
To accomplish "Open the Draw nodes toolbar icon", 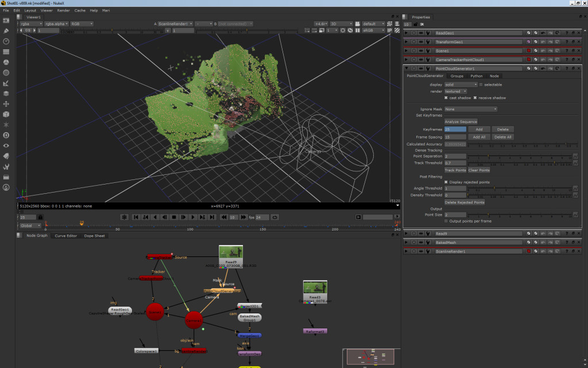I will 6,30.
